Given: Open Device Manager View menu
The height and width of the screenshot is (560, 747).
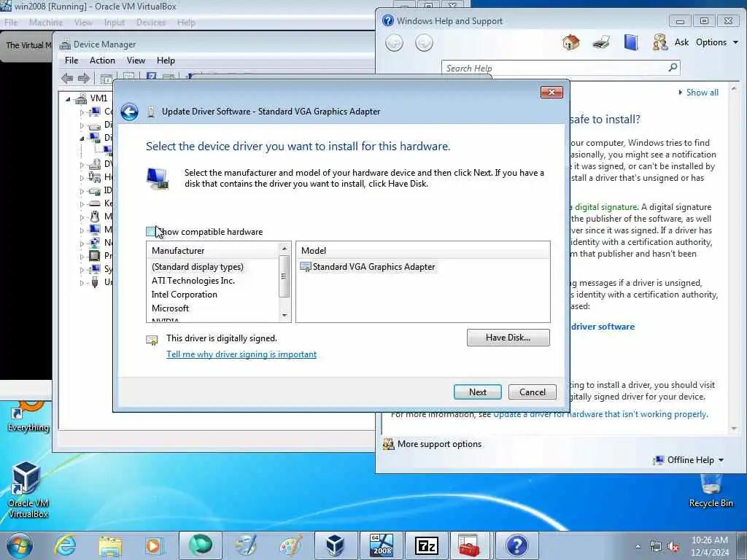Looking at the screenshot, I should pyautogui.click(x=136, y=61).
